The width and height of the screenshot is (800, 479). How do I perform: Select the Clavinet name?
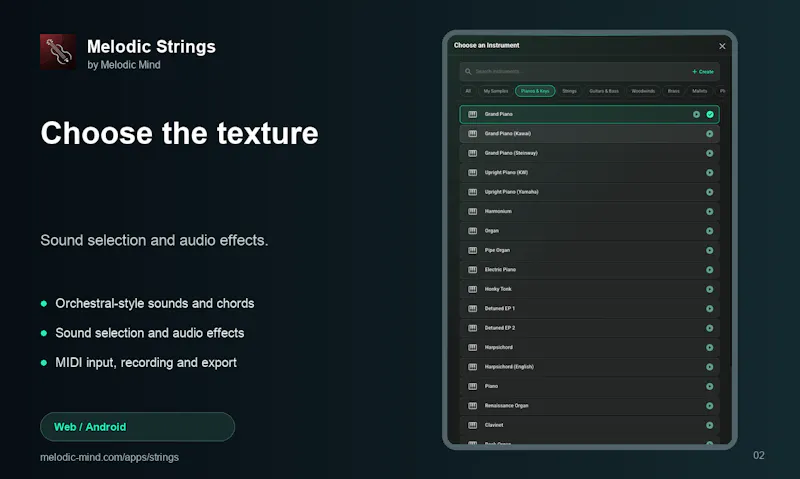coord(494,425)
